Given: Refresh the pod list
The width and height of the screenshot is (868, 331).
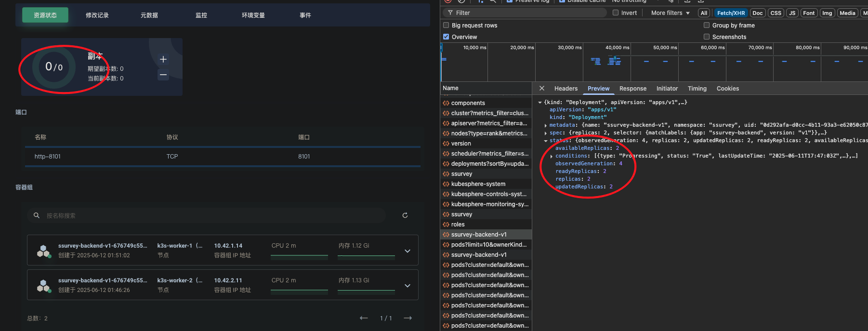Looking at the screenshot, I should point(405,215).
